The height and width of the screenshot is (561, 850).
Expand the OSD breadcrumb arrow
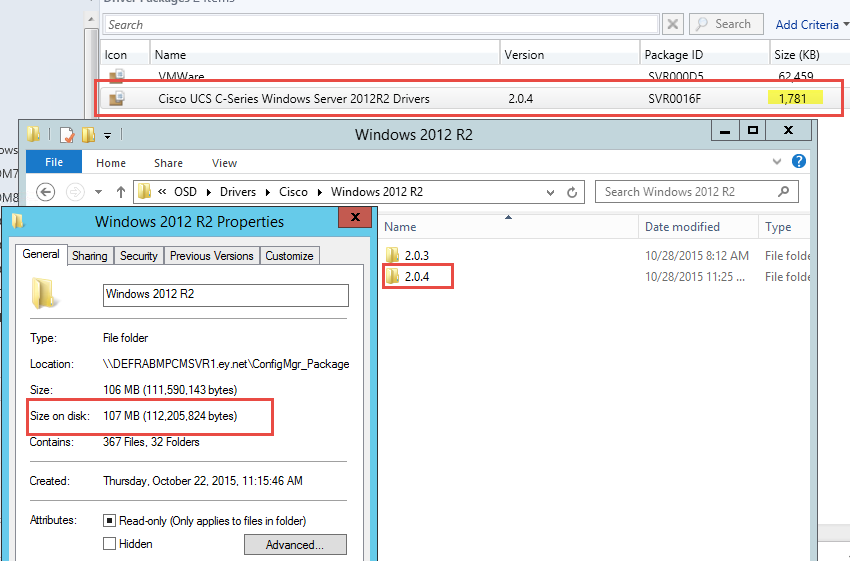tap(209, 192)
